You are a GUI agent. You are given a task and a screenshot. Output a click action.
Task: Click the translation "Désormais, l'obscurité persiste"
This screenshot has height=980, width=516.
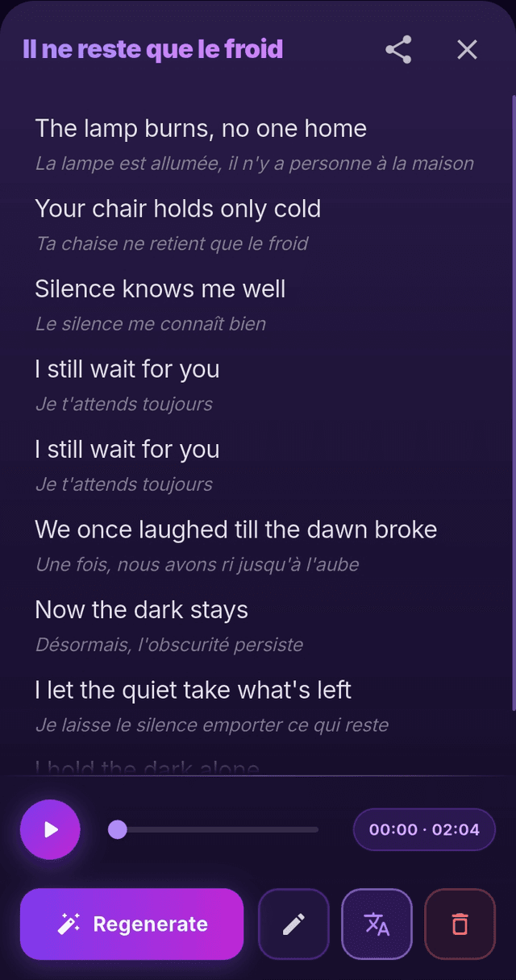coord(169,645)
